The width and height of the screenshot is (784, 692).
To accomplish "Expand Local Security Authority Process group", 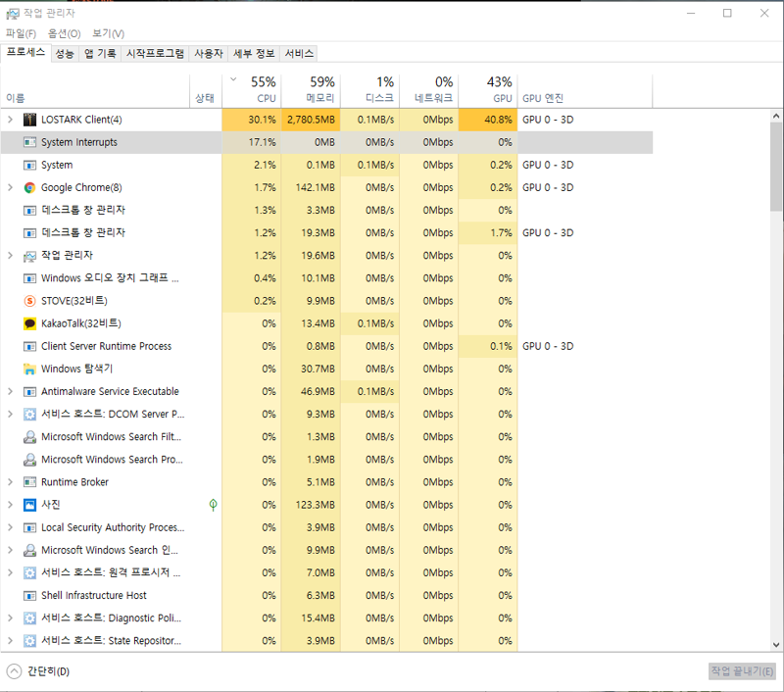I will tap(10, 527).
